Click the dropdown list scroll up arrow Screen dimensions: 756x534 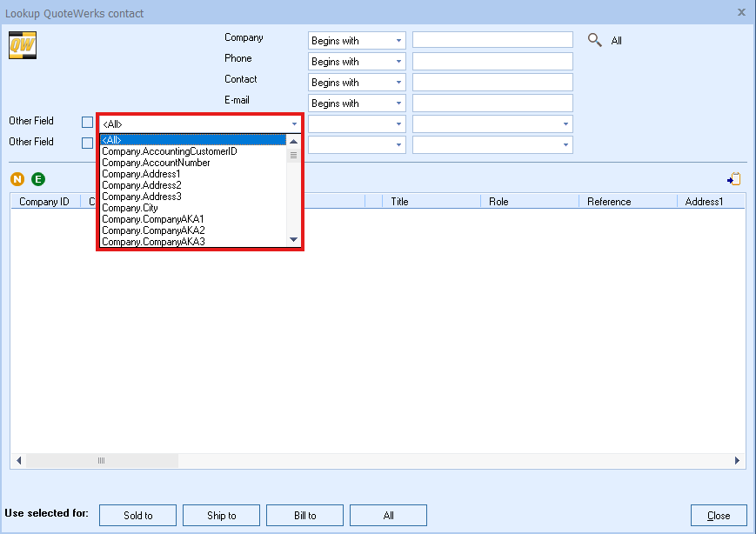click(x=294, y=141)
